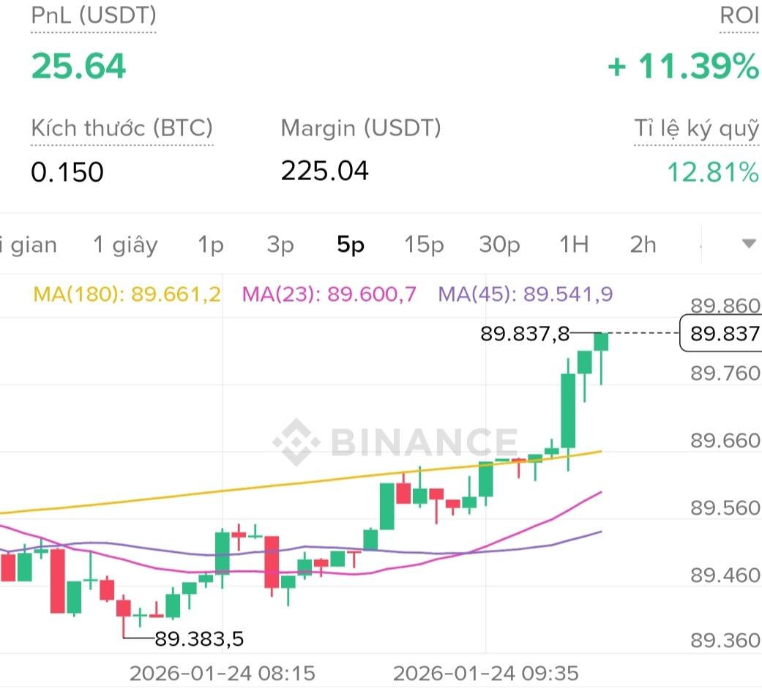
Task: Choose the 3p candle interval
Action: click(280, 245)
